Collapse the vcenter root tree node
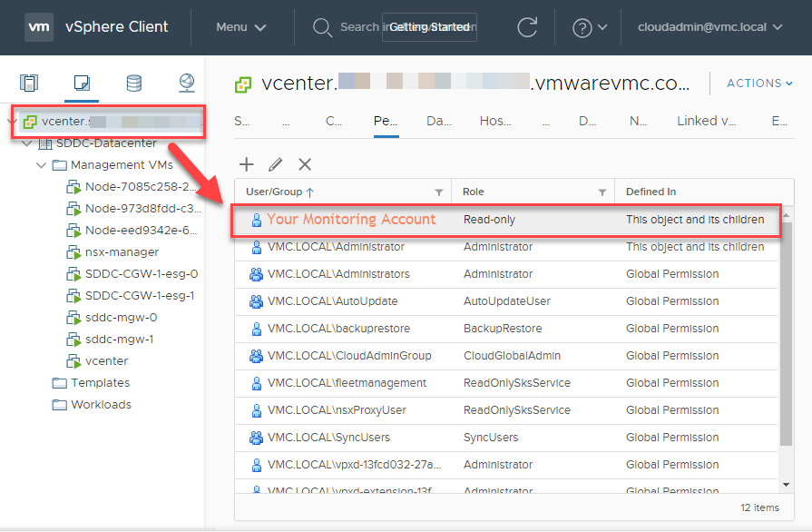812x532 pixels. click(12, 122)
